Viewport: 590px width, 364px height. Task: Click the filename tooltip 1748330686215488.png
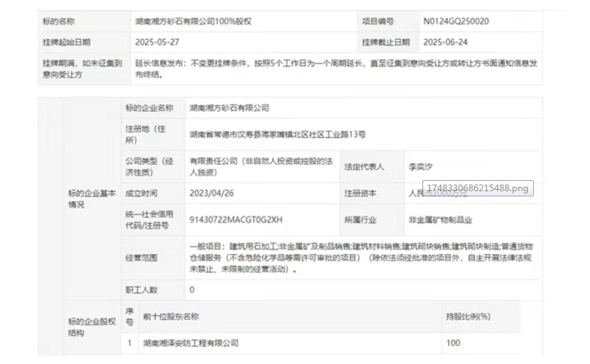point(478,189)
